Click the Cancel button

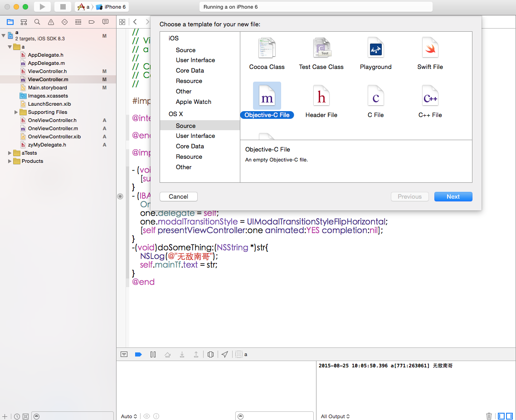(x=178, y=196)
